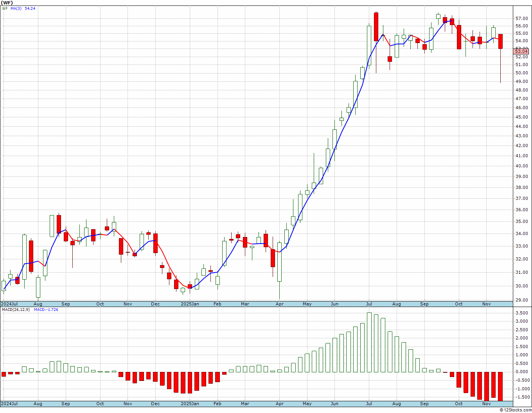This screenshot has height=413, width=532.
Task: Select the MACD(26,12,9) indicator label
Action: point(16,310)
